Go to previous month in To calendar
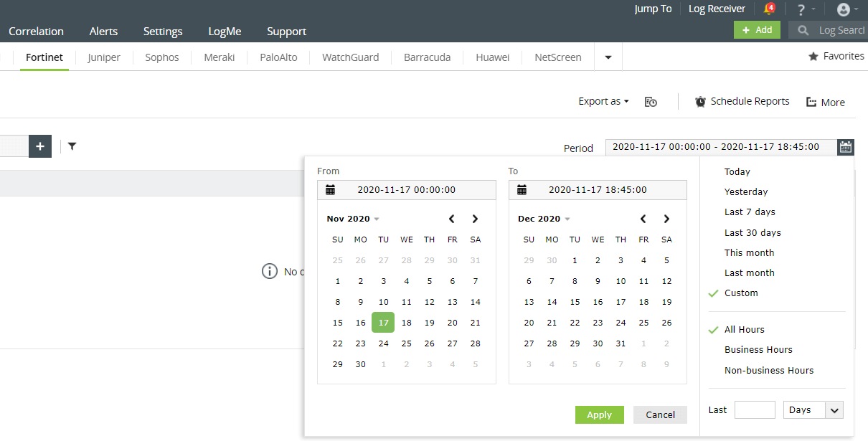This screenshot has width=868, height=441. pyautogui.click(x=643, y=219)
